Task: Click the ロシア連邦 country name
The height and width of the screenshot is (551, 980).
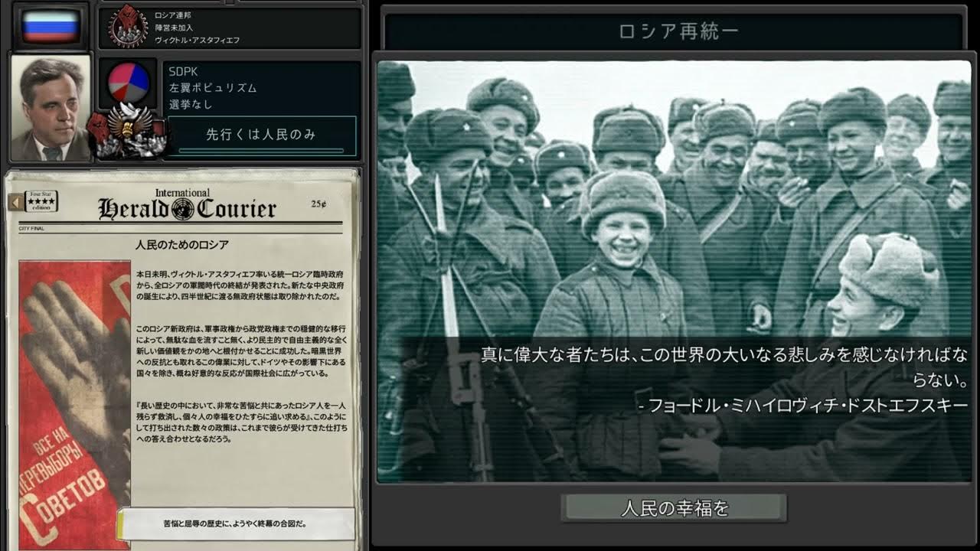Action: 175,14
